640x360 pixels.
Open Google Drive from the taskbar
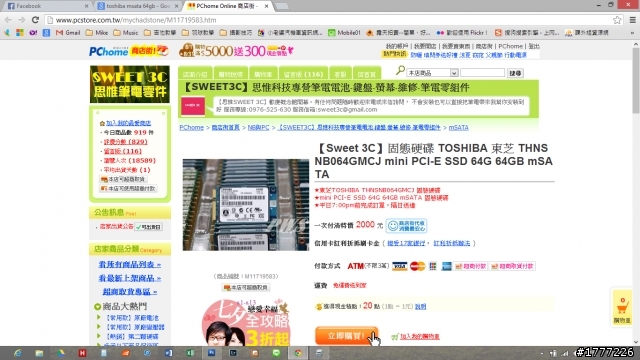[x=61, y=353]
